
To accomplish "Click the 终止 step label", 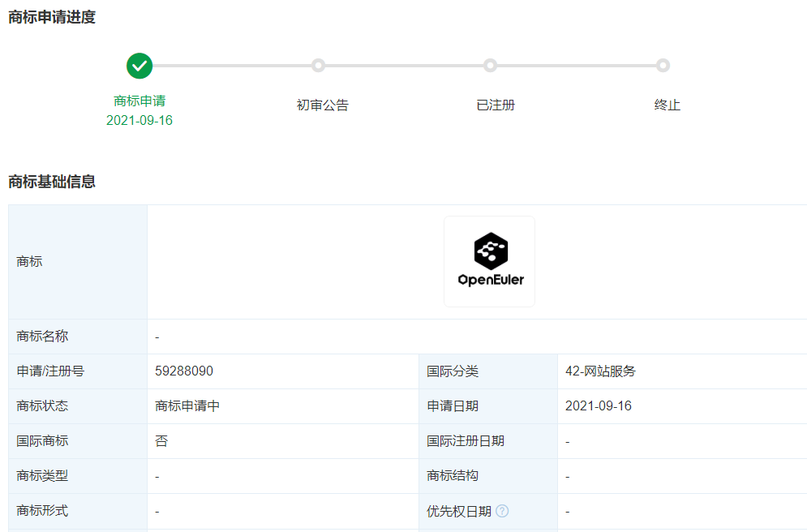I will coord(667,105).
